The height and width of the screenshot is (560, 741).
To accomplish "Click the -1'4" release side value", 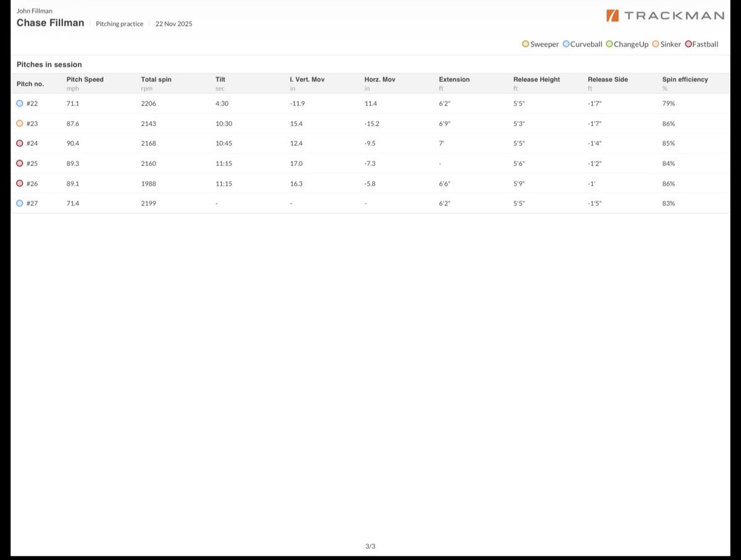I will (x=595, y=143).
